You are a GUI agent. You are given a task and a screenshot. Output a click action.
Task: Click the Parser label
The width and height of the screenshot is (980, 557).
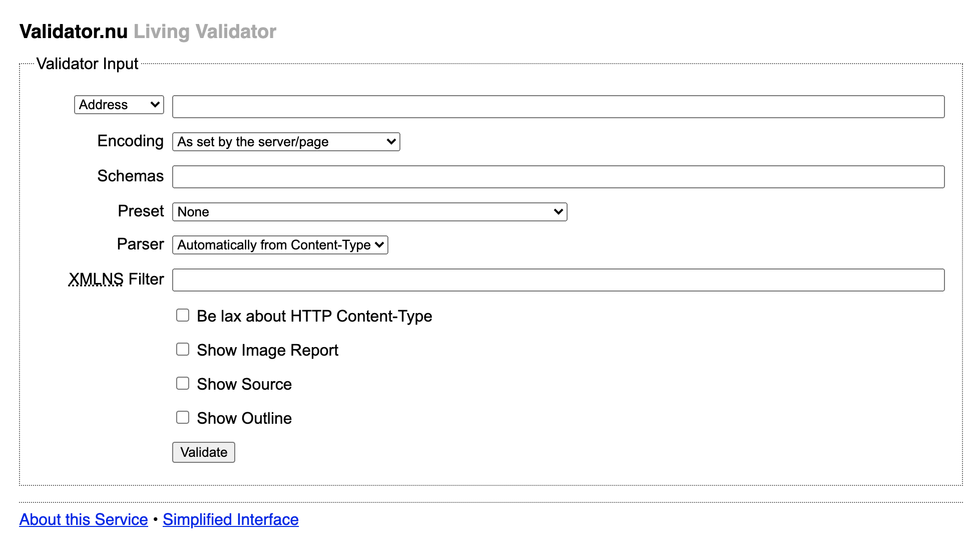pos(141,244)
